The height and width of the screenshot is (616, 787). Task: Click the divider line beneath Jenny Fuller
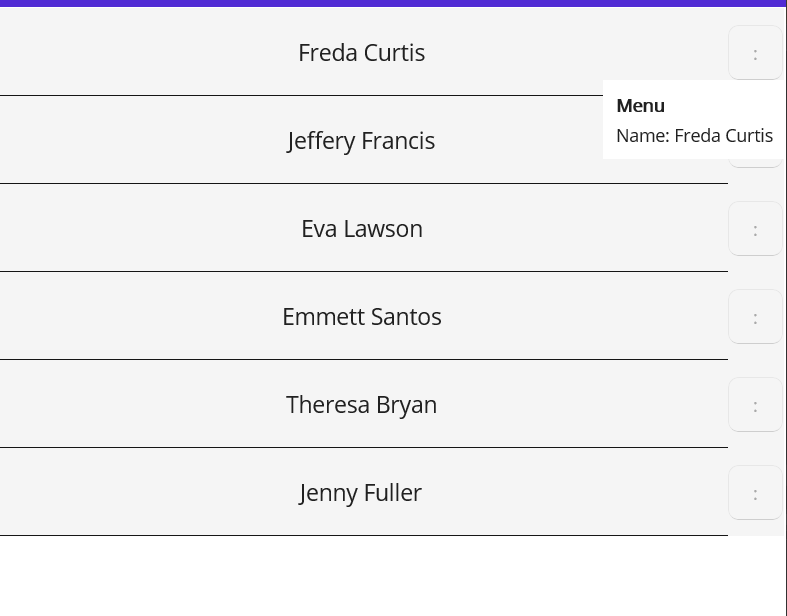pyautogui.click(x=364, y=535)
